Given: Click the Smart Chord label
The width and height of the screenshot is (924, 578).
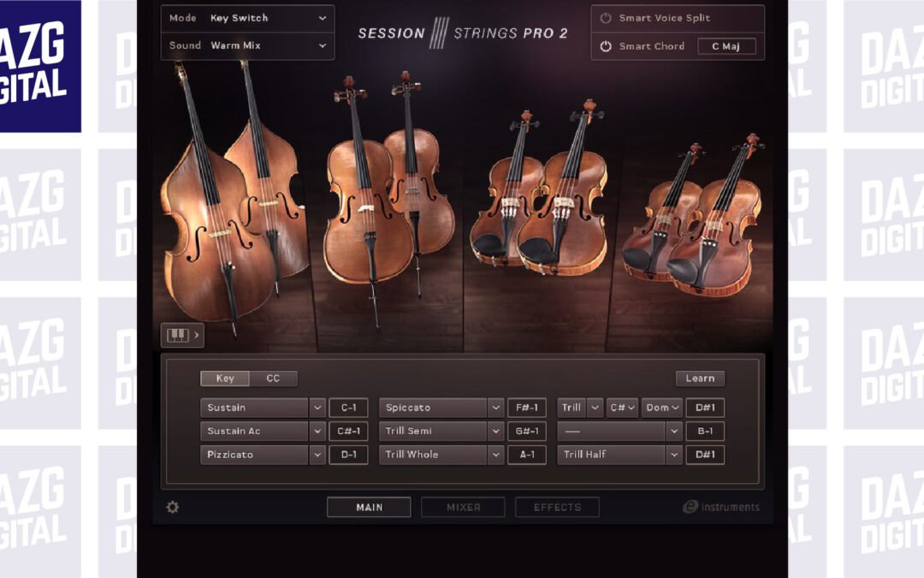Looking at the screenshot, I should pyautogui.click(x=652, y=46).
